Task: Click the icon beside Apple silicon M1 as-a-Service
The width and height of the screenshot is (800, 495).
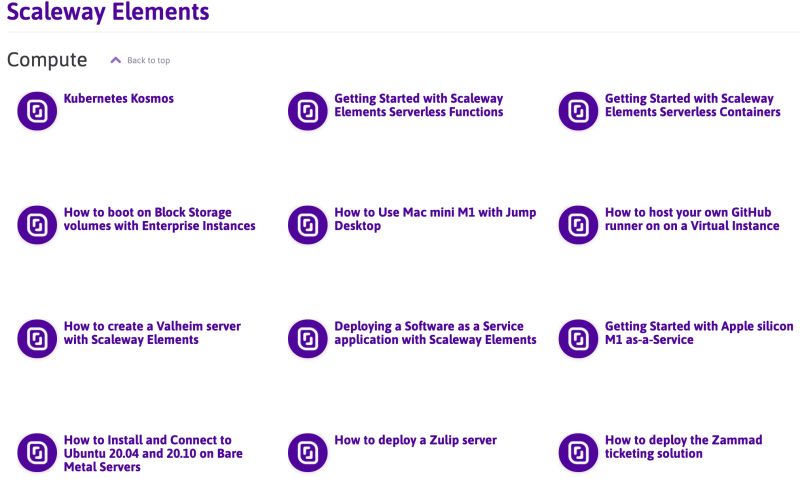Action: [x=578, y=338]
